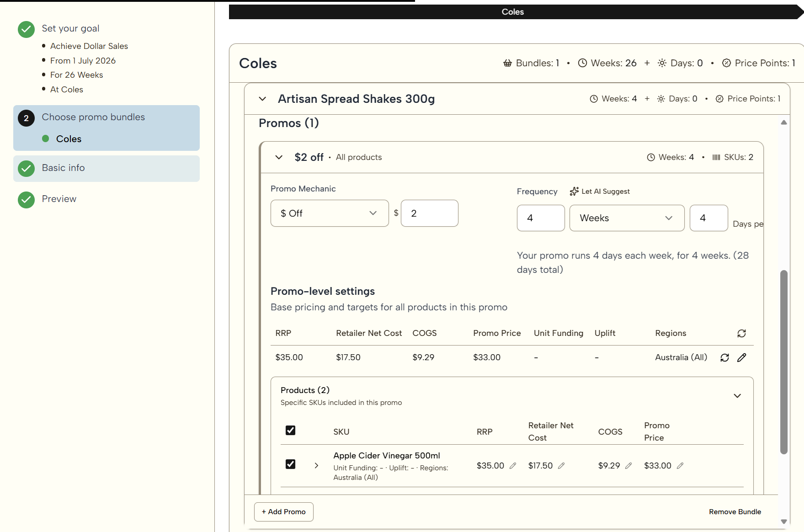Click the sun icon beside Days: 0 in Coles header

662,63
